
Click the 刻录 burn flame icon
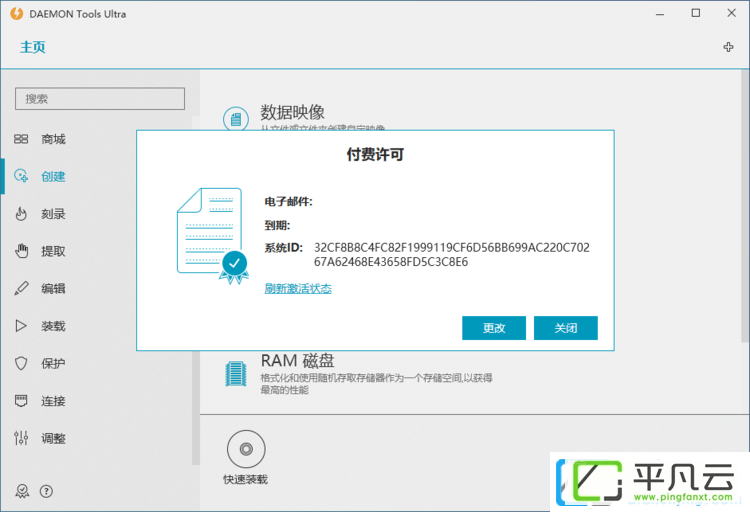[21, 213]
